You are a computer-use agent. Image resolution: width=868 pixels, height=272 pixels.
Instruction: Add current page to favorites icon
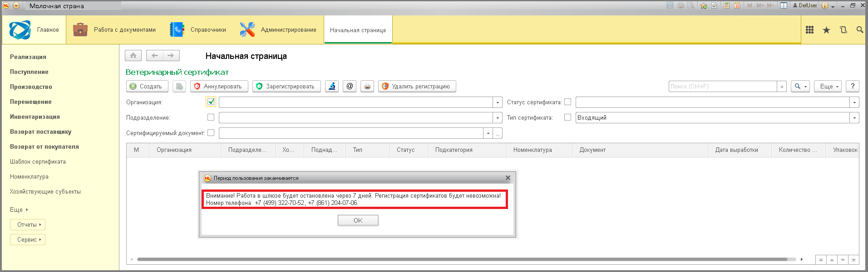[704, 6]
